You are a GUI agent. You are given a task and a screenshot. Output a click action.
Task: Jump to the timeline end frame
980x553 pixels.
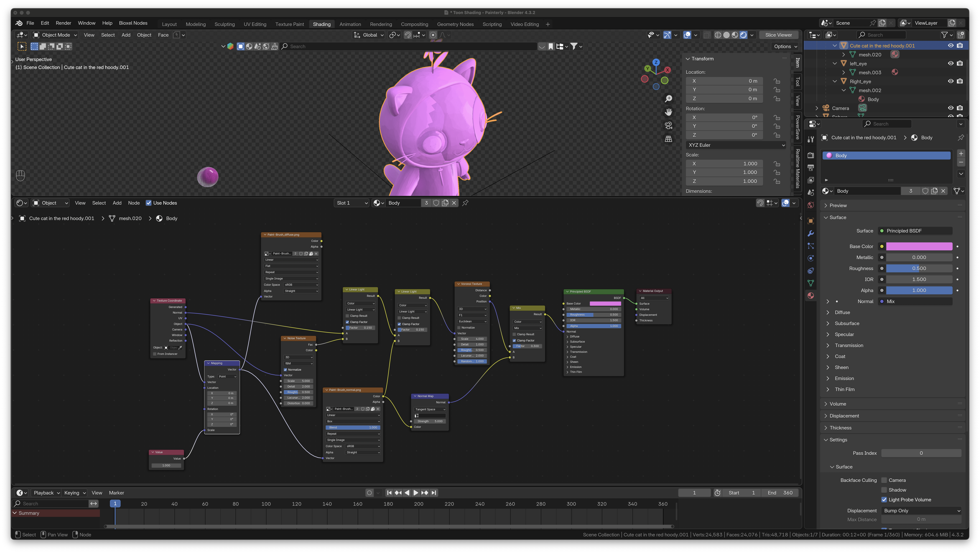pyautogui.click(x=434, y=493)
